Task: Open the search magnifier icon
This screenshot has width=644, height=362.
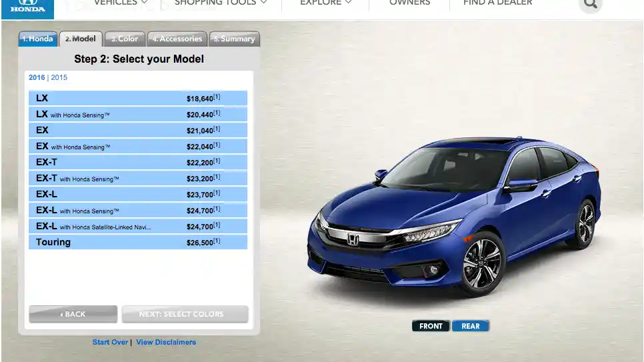Action: coord(590,5)
